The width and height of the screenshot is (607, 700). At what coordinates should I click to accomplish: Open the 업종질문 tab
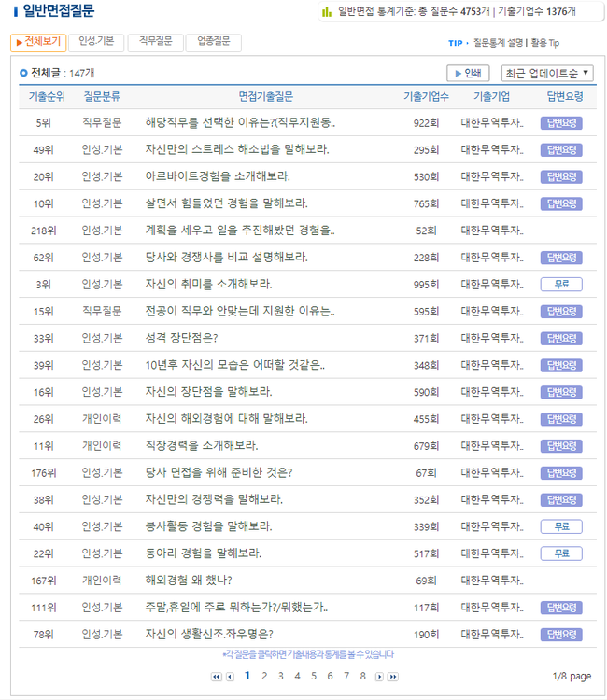pos(214,42)
